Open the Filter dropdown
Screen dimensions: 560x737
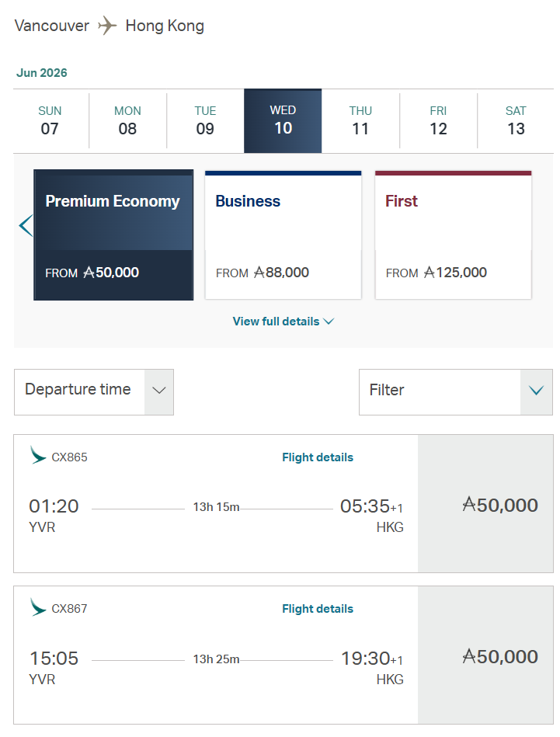coord(456,391)
